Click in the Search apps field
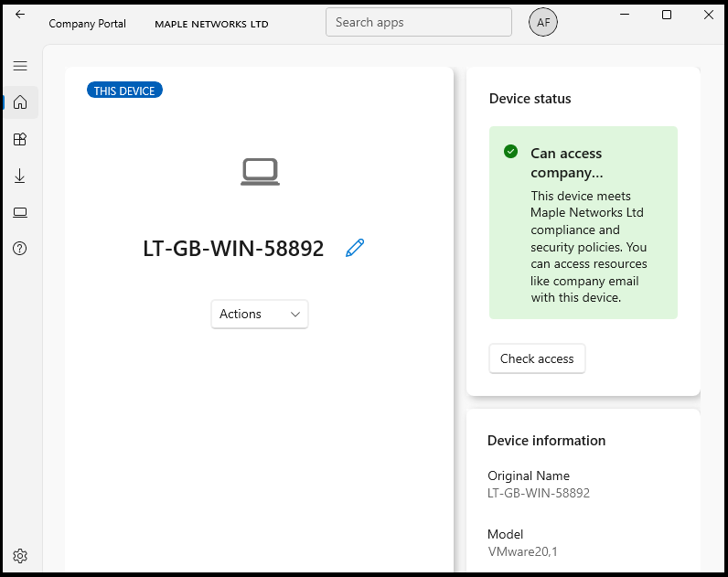Image resolution: width=728 pixels, height=577 pixels. click(418, 23)
